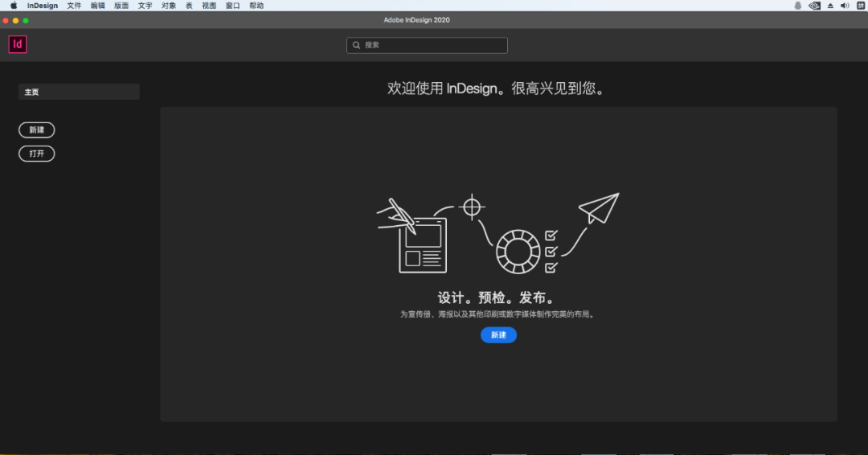The height and width of the screenshot is (455, 868).
Task: Click the InDesign Id logo icon
Action: tap(18, 44)
